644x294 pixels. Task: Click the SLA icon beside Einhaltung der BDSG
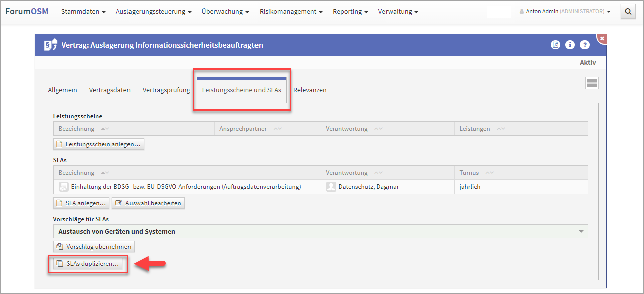coord(64,187)
